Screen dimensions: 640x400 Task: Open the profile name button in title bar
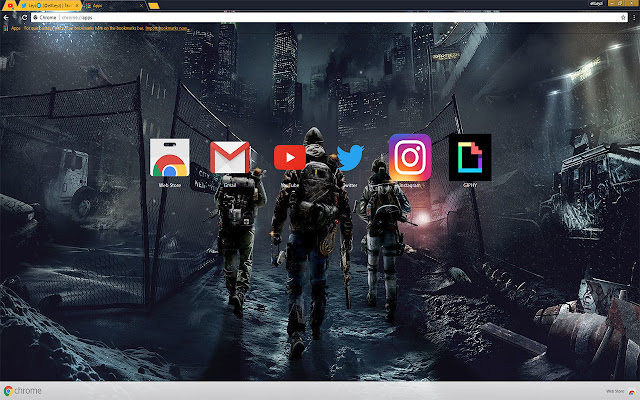point(596,3)
